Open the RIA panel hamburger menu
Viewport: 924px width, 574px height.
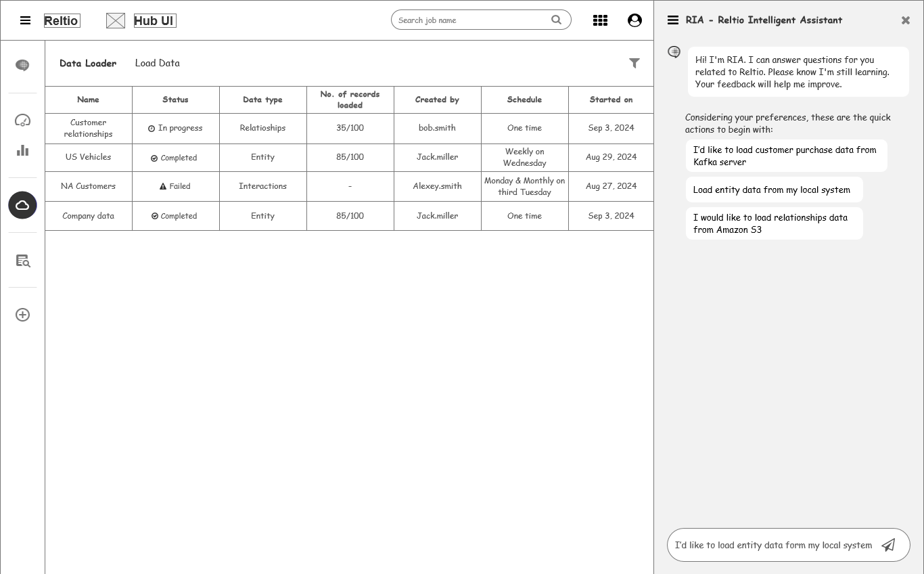(673, 20)
